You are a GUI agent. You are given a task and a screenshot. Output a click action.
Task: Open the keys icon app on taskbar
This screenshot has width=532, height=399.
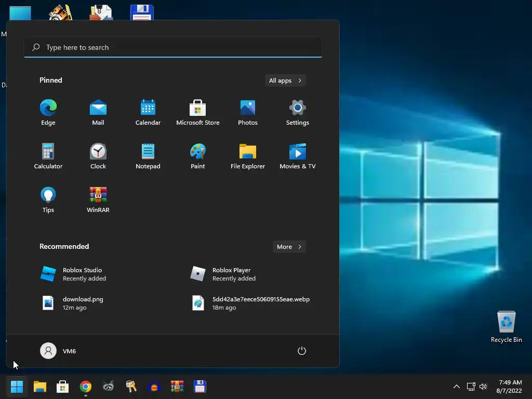tap(131, 387)
